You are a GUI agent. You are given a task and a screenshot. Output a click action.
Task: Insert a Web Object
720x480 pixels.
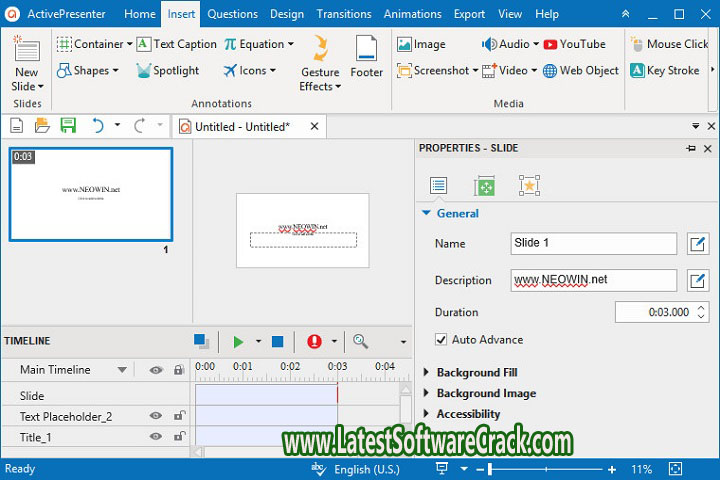[x=581, y=71]
